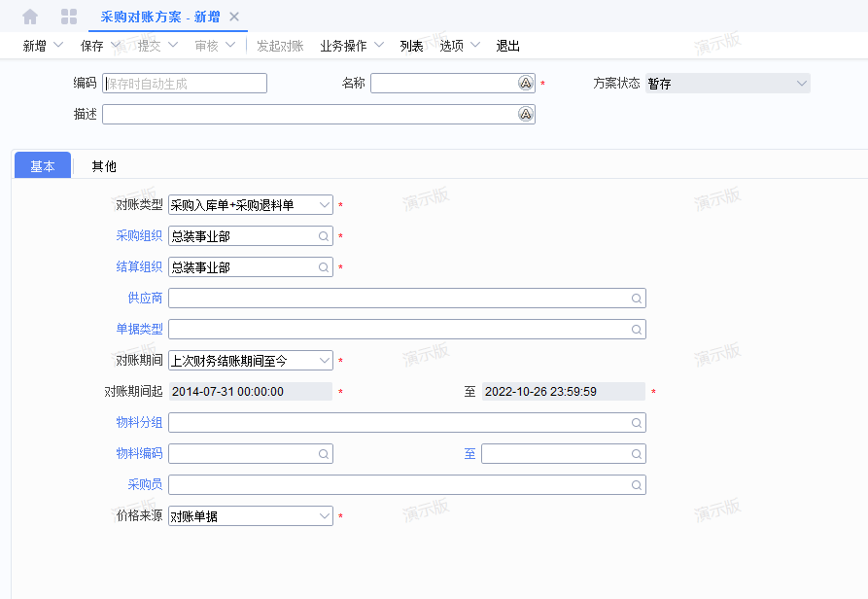Open the app grid menu icon

point(68,16)
